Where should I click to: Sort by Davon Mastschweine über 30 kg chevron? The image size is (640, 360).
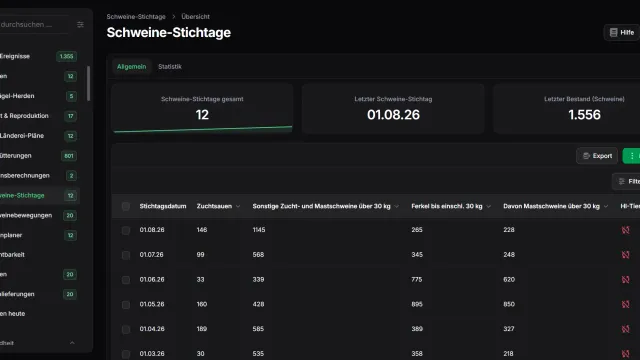pos(606,207)
